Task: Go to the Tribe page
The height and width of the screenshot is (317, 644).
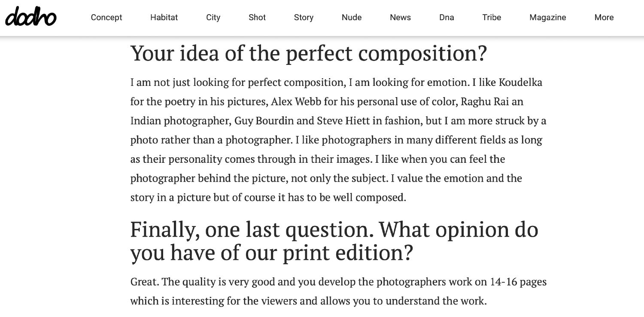Action: click(492, 18)
